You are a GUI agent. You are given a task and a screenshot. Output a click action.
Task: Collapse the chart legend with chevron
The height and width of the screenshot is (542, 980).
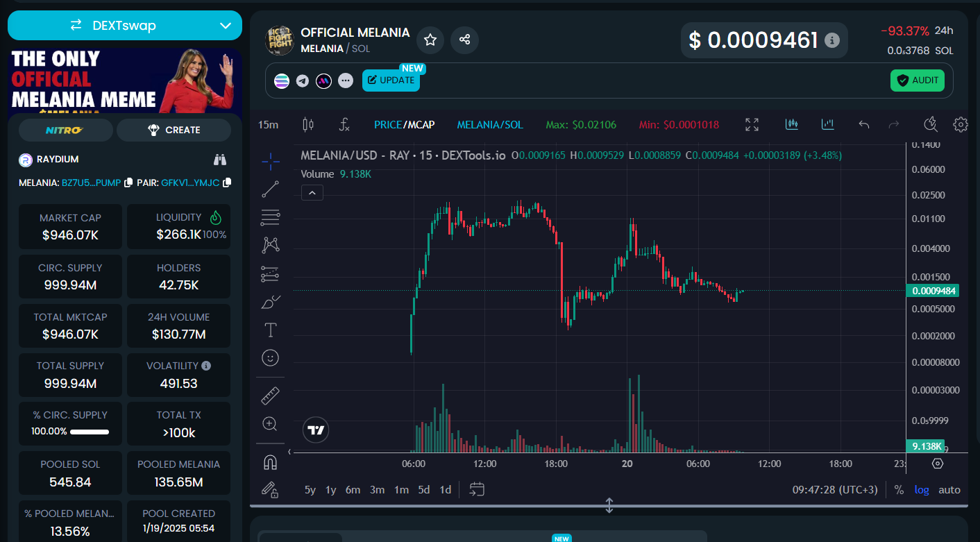pyautogui.click(x=312, y=193)
